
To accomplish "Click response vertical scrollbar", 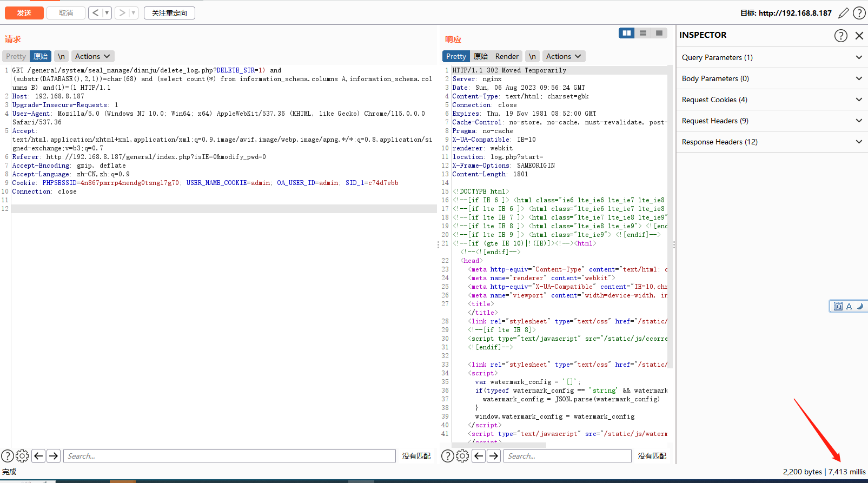I will coord(671,216).
